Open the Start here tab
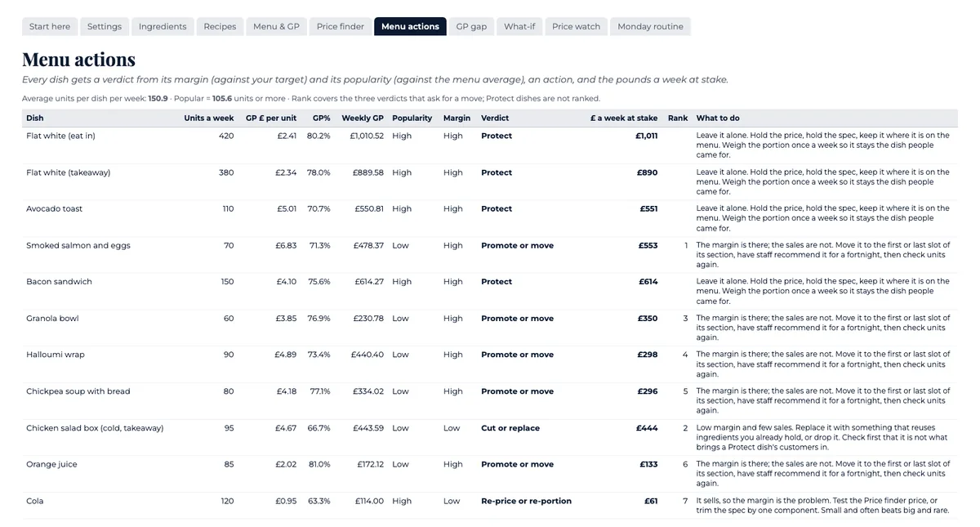980x527 pixels. [50, 26]
